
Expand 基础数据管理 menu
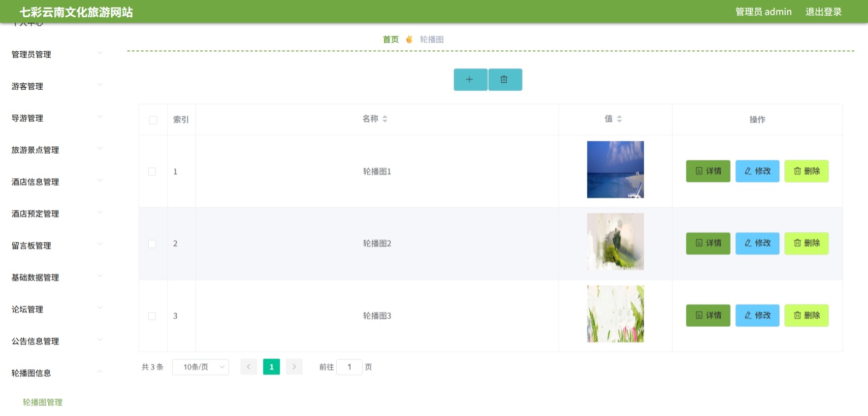[x=57, y=277]
